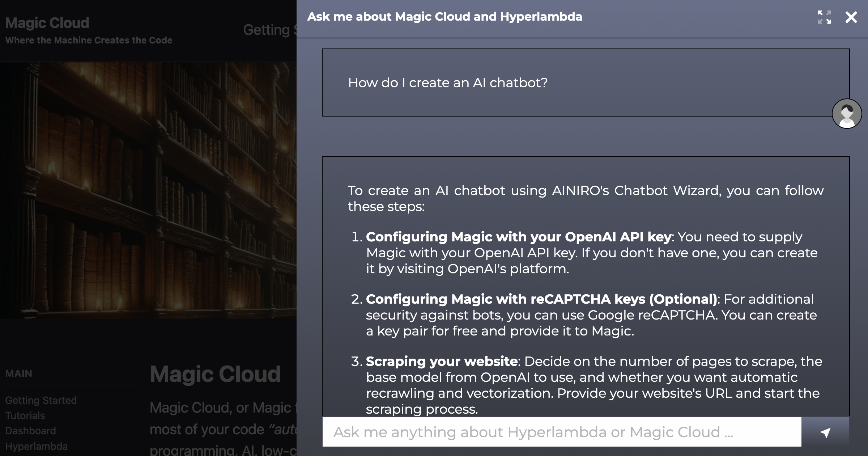
Task: Click the chat question input field
Action: click(562, 432)
